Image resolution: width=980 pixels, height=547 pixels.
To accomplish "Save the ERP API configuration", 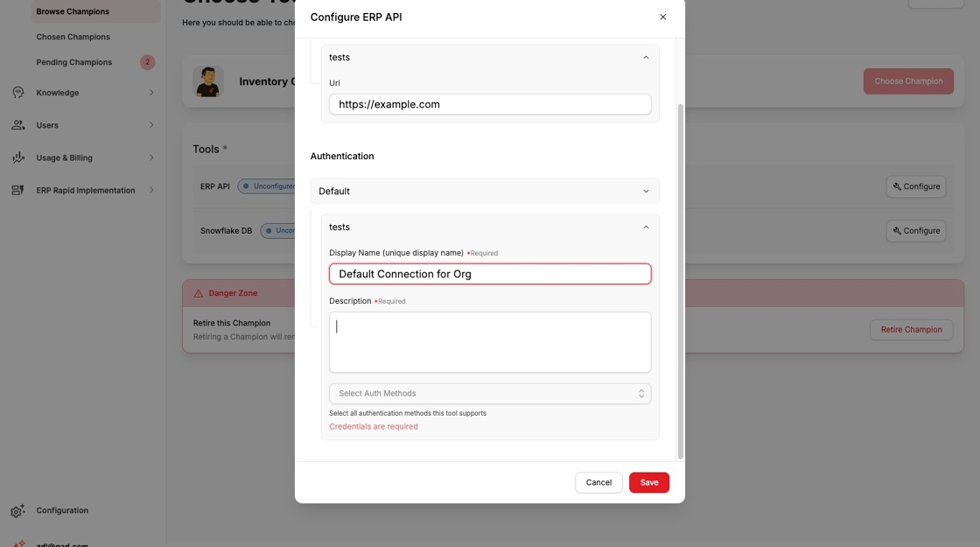I will pos(648,482).
